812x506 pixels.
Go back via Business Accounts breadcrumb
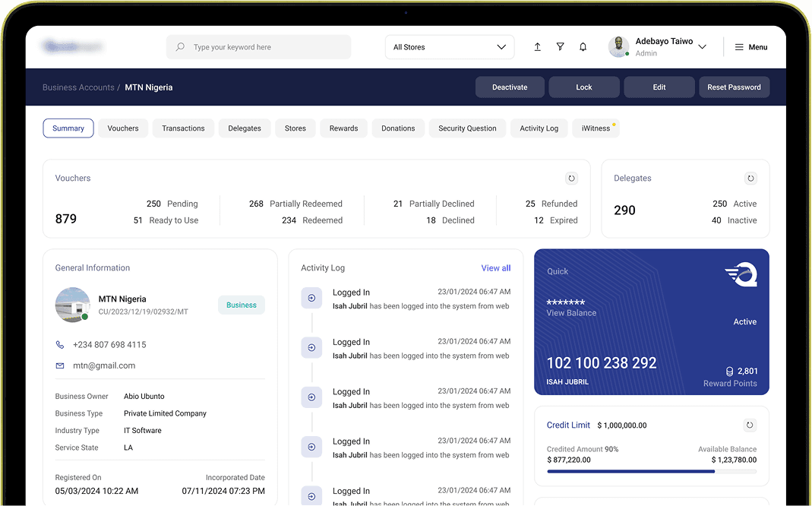coord(78,87)
